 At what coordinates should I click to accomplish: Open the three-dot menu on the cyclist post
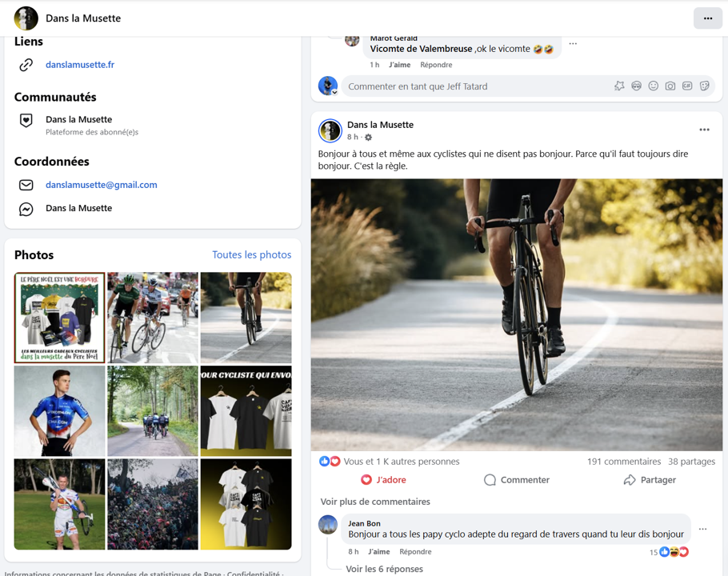(x=704, y=130)
